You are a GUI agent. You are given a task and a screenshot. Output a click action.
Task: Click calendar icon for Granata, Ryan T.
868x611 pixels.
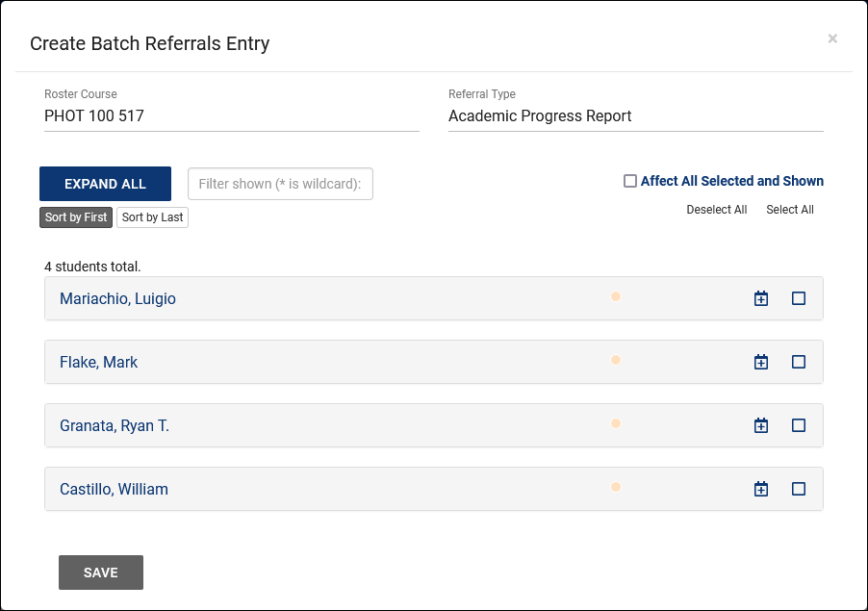pyautogui.click(x=761, y=425)
